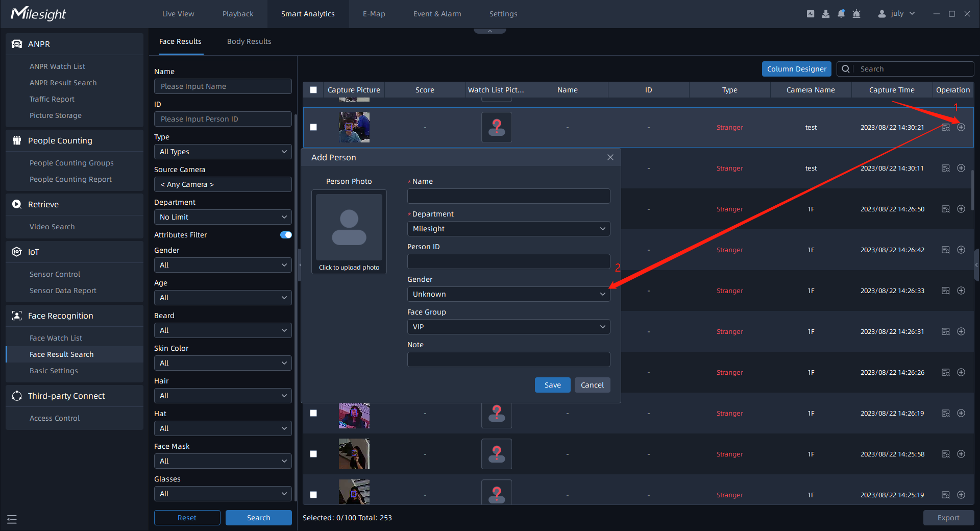Open the Age filter dropdown
Screen dimensions: 980x531
(223, 298)
